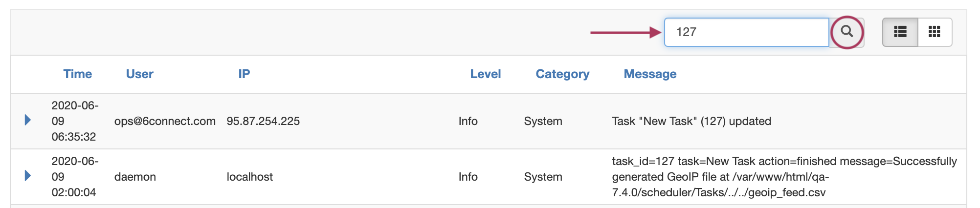Viewport: 980px width, 208px height.
Task: Sort log by Time column
Action: tap(78, 74)
